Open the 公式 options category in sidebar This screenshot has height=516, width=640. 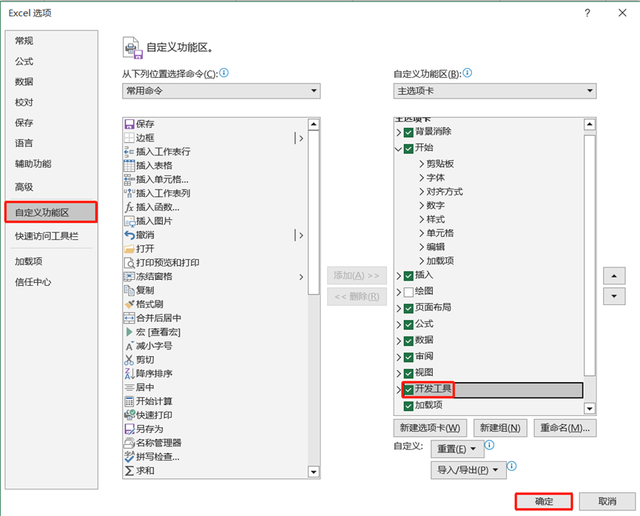pos(24,62)
